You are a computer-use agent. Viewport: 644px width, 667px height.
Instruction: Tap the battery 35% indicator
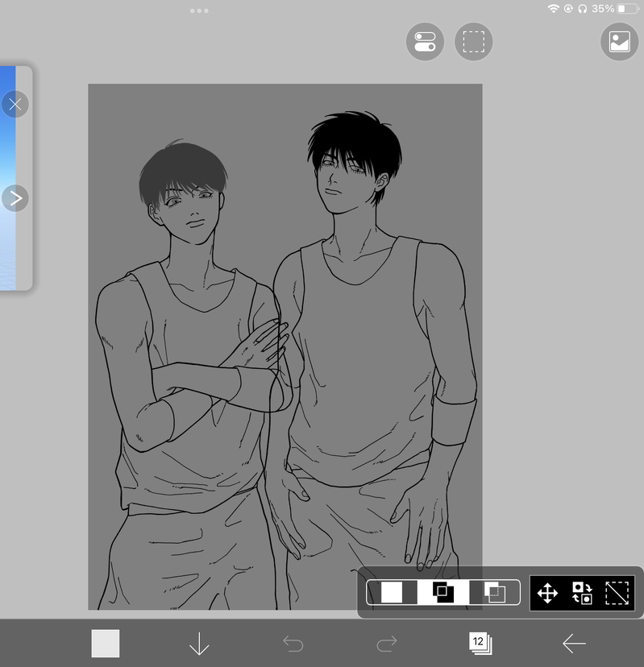(x=616, y=9)
